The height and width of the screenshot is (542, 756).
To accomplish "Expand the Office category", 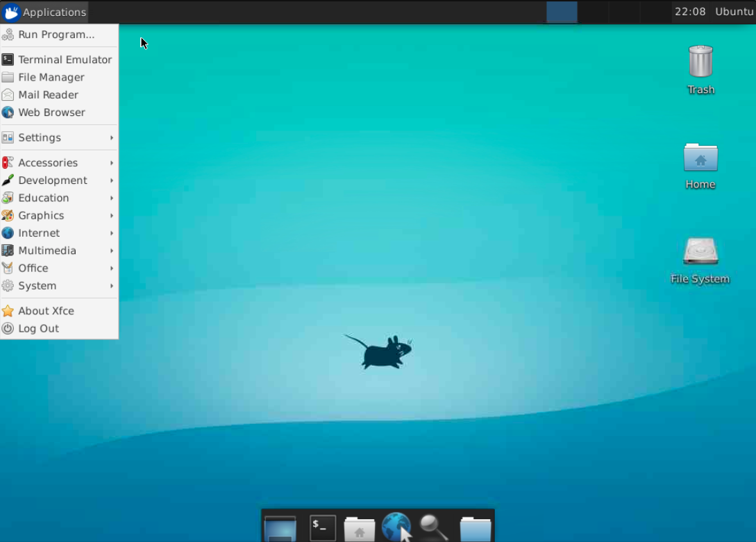I will (x=59, y=269).
